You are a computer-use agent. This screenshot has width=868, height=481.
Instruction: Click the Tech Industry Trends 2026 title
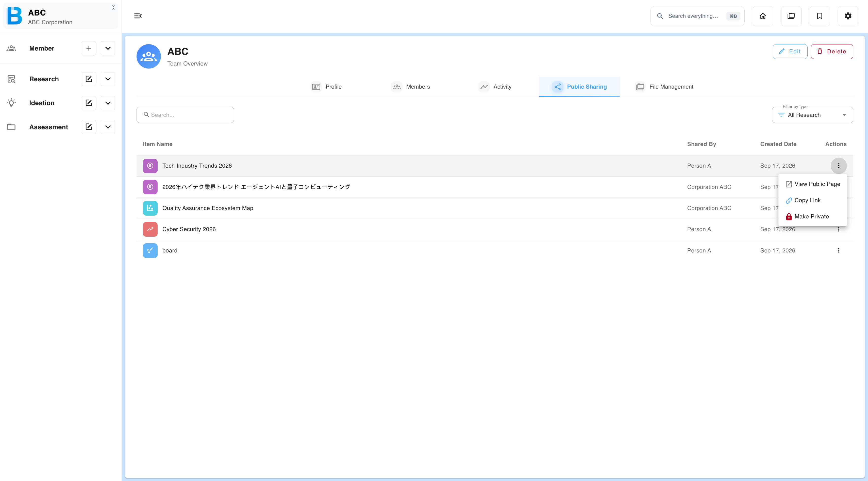[x=197, y=166]
